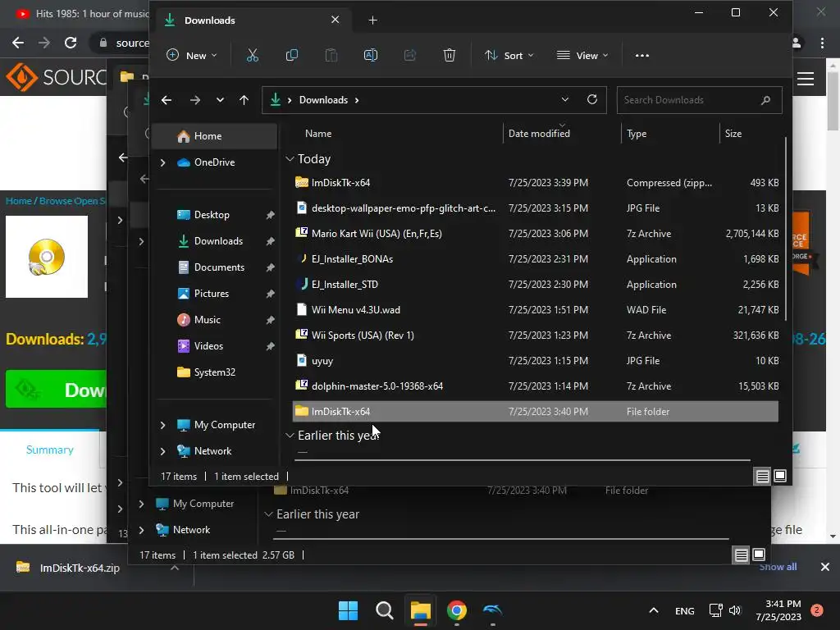The width and height of the screenshot is (840, 630).
Task: Open Chrome three-dot menu
Action: click(x=822, y=43)
